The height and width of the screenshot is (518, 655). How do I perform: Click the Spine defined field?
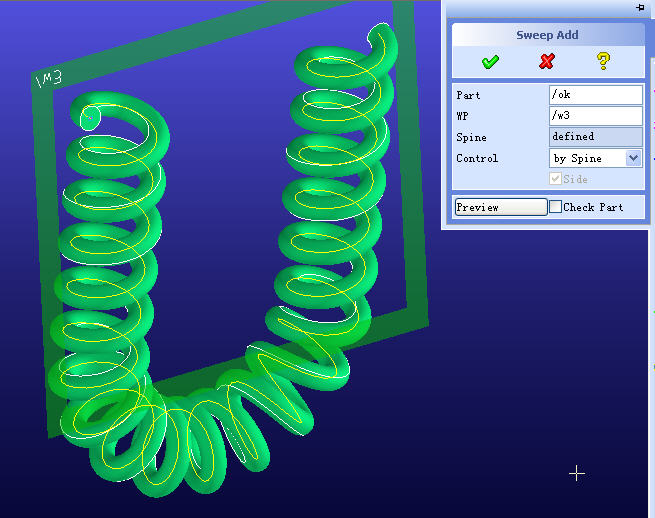pos(596,137)
